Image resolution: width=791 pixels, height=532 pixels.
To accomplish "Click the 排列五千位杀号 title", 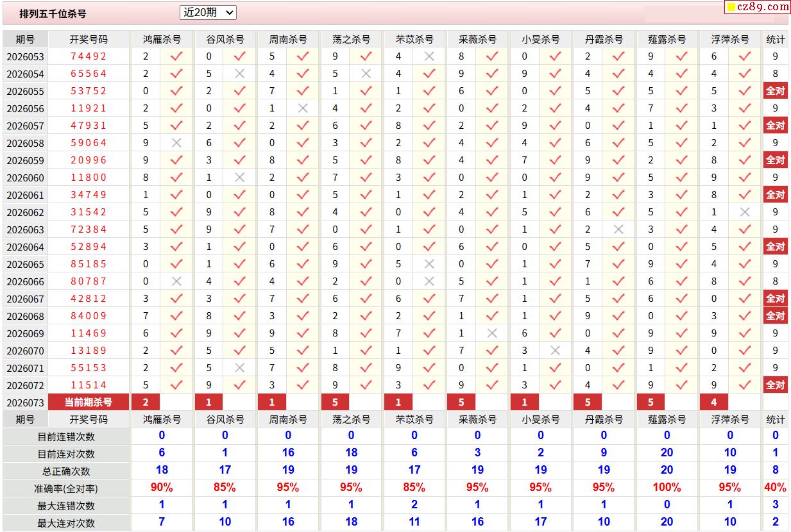I will (53, 13).
